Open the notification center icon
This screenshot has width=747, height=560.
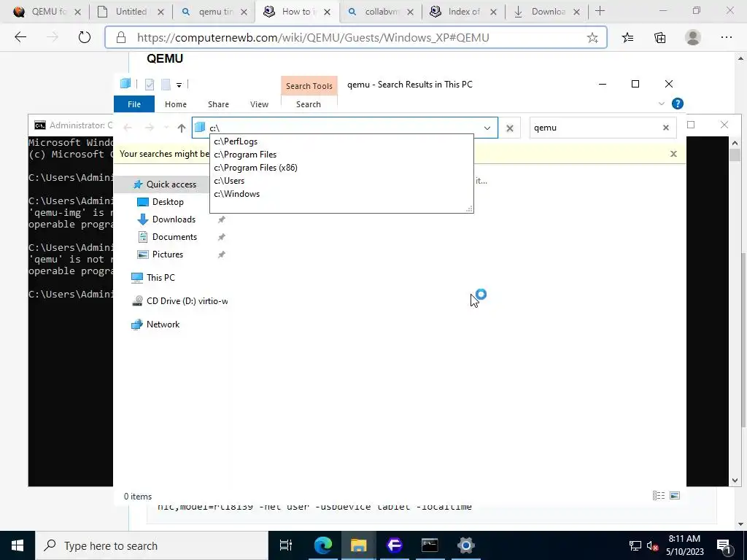point(724,546)
